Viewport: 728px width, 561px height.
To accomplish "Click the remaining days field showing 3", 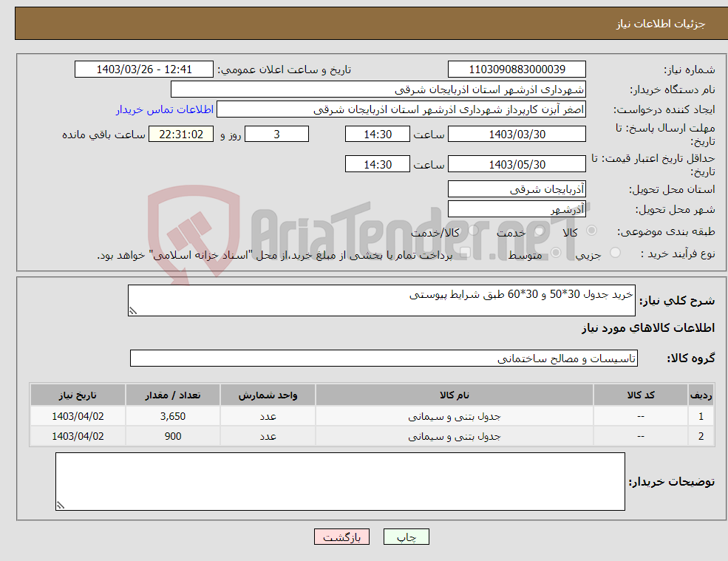I will point(276,135).
